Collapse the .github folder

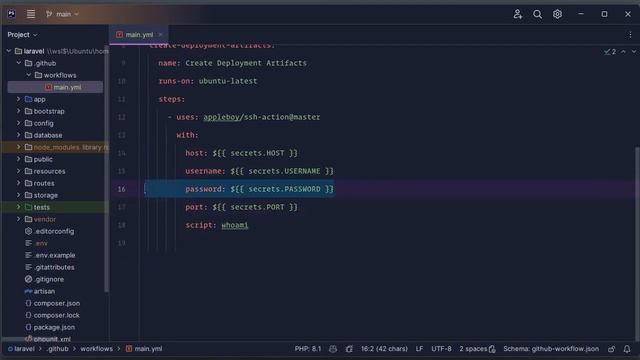(19, 63)
